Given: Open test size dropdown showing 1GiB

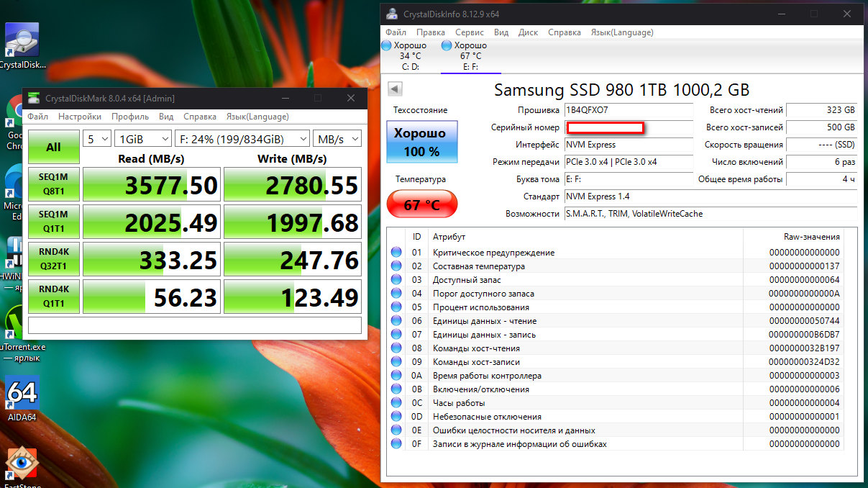Looking at the screenshot, I should 143,139.
